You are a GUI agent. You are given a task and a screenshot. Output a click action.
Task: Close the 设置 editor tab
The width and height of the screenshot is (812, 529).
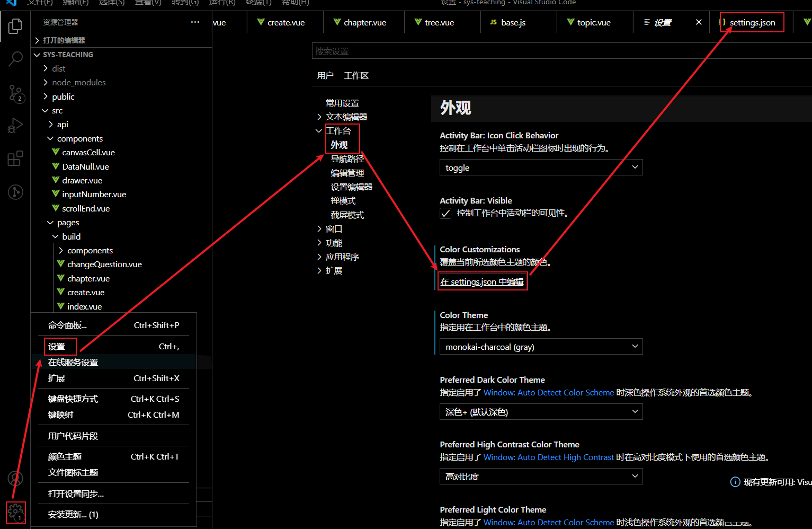pyautogui.click(x=699, y=22)
